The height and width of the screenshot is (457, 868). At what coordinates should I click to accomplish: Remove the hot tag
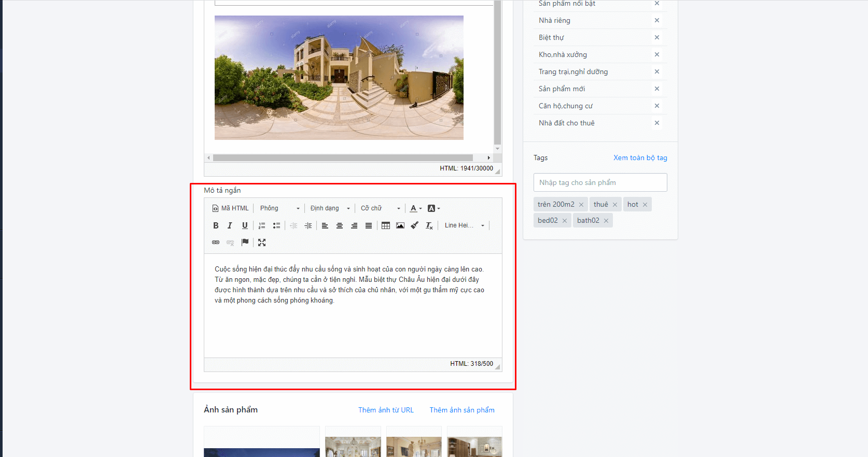click(x=645, y=205)
